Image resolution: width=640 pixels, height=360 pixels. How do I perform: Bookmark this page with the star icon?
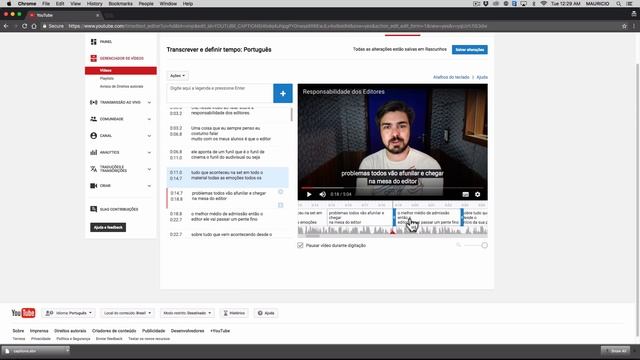[624, 26]
